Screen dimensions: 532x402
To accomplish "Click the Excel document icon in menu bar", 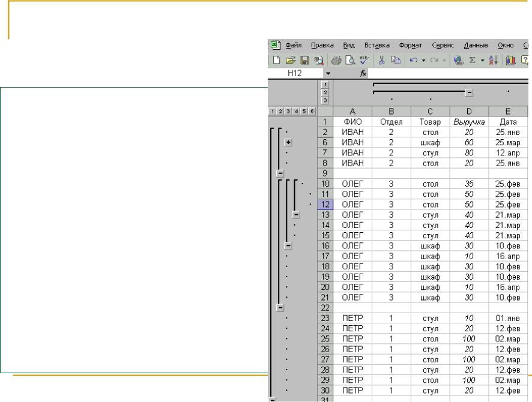I will 275,45.
